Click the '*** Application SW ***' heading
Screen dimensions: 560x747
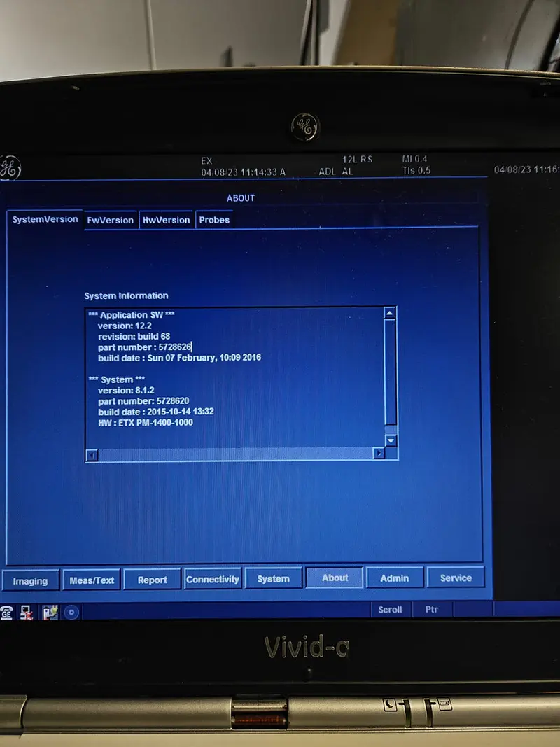[132, 315]
